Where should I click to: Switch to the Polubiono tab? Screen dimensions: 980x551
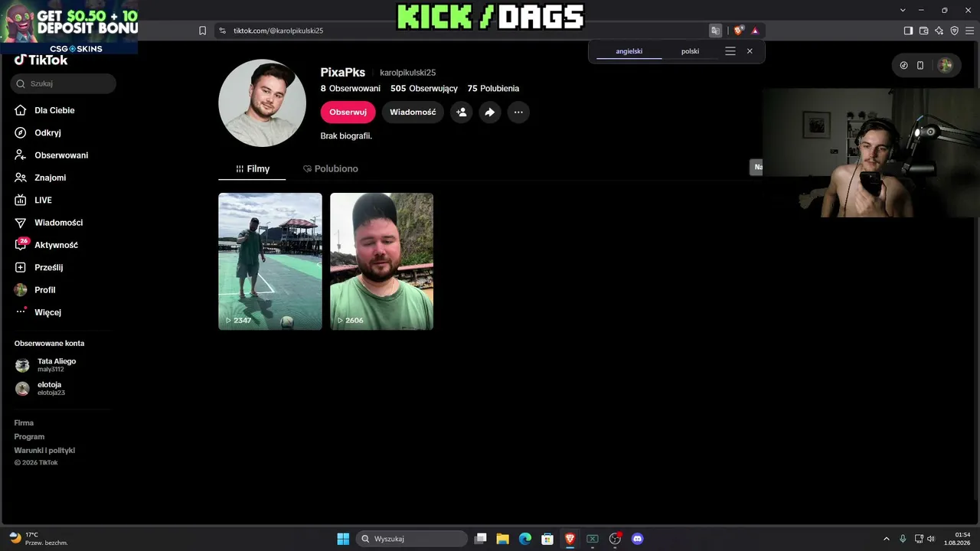pyautogui.click(x=330, y=168)
